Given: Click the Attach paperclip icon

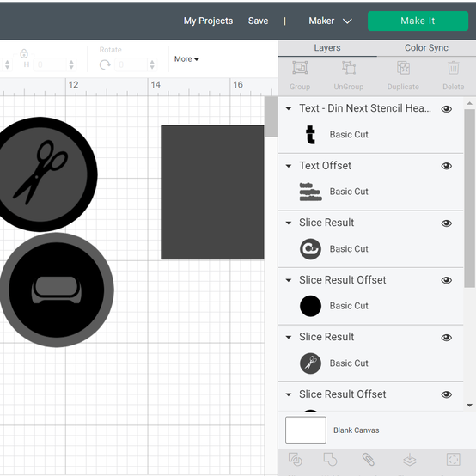Looking at the screenshot, I should 368,459.
